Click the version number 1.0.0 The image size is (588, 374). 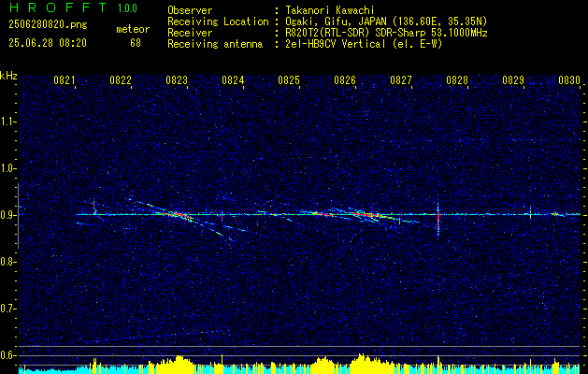tap(127, 8)
